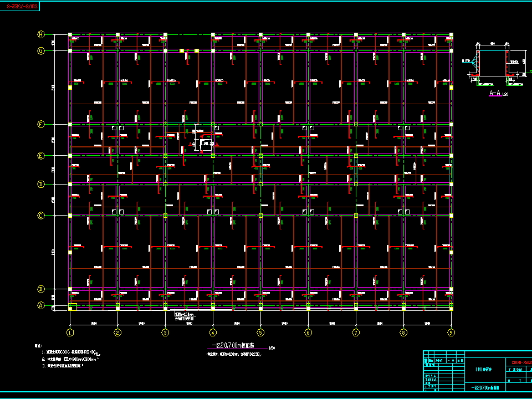Image resolution: width=532 pixels, height=399 pixels.
Task: Click column axis bubble 5
Action: pos(260,332)
